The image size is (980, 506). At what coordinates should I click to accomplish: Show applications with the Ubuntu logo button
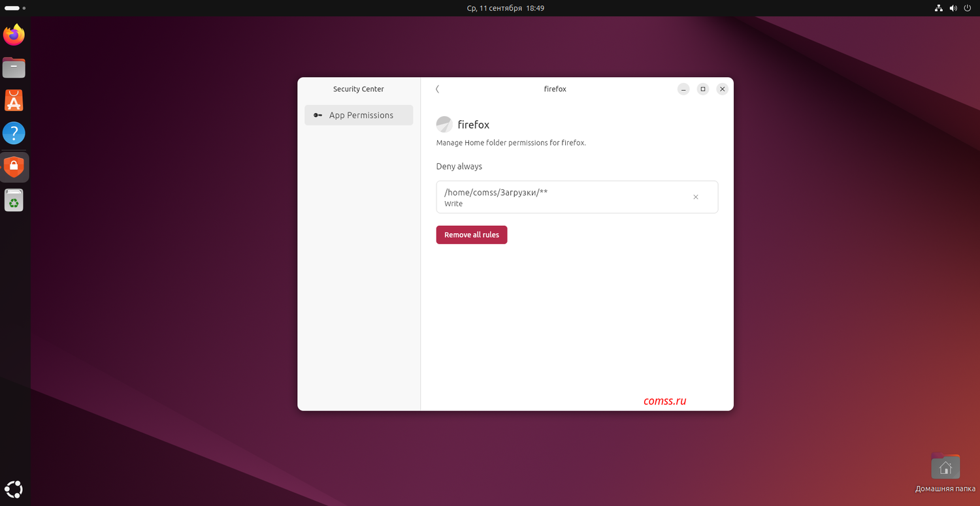point(14,488)
